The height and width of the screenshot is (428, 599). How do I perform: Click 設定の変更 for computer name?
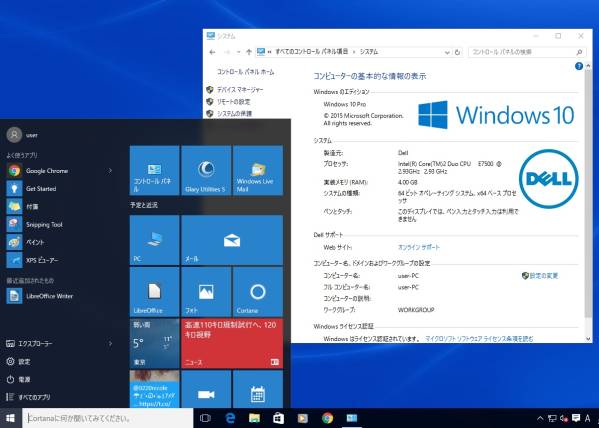543,276
